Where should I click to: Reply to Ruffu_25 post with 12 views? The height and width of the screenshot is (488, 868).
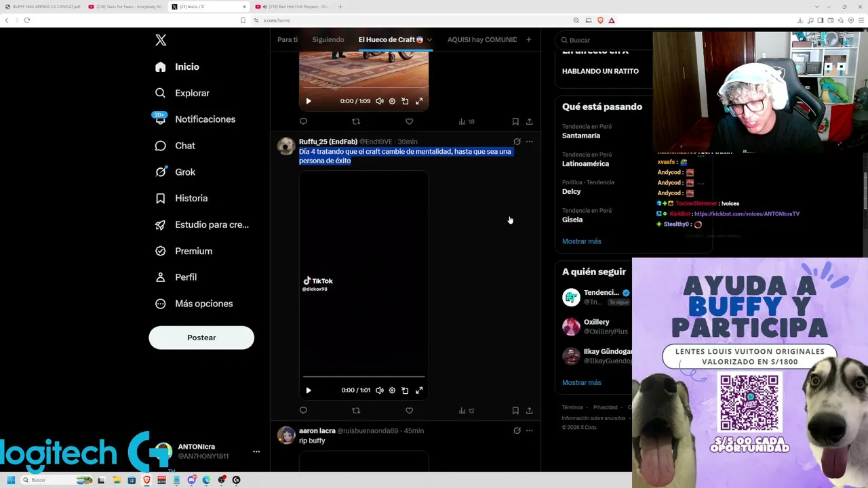click(303, 411)
